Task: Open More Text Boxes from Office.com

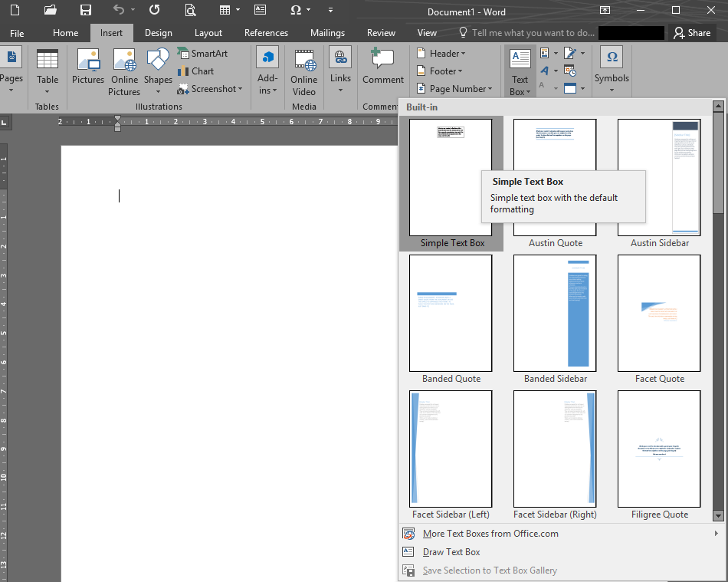Action: point(561,534)
